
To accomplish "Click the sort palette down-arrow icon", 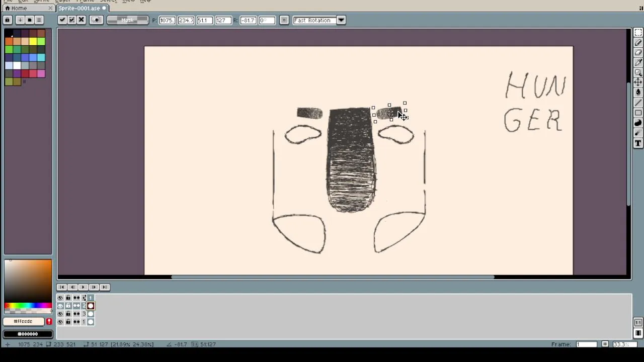I will tap(20, 20).
